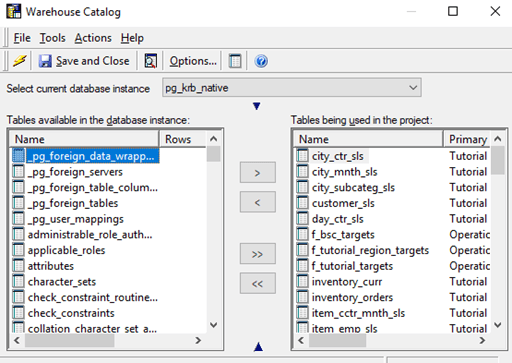Viewport: 512px width, 363px height.
Task: Collapse panel with top blue down triangle
Action: pos(256,106)
